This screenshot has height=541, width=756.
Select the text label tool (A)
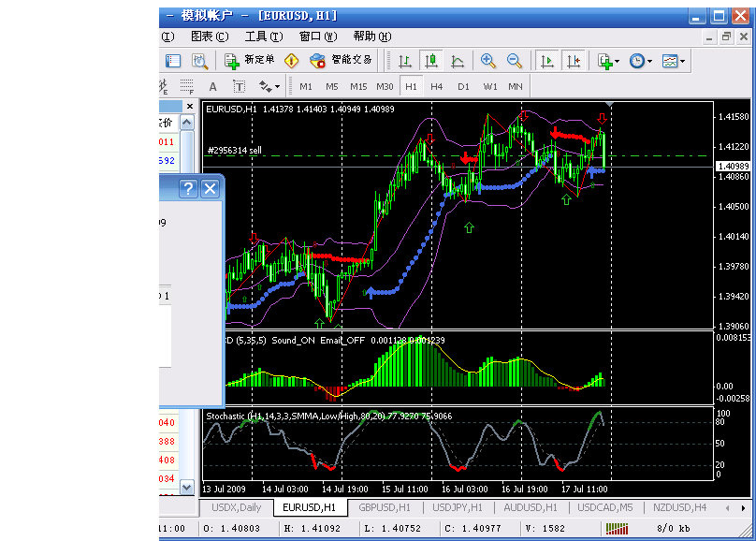[x=212, y=86]
